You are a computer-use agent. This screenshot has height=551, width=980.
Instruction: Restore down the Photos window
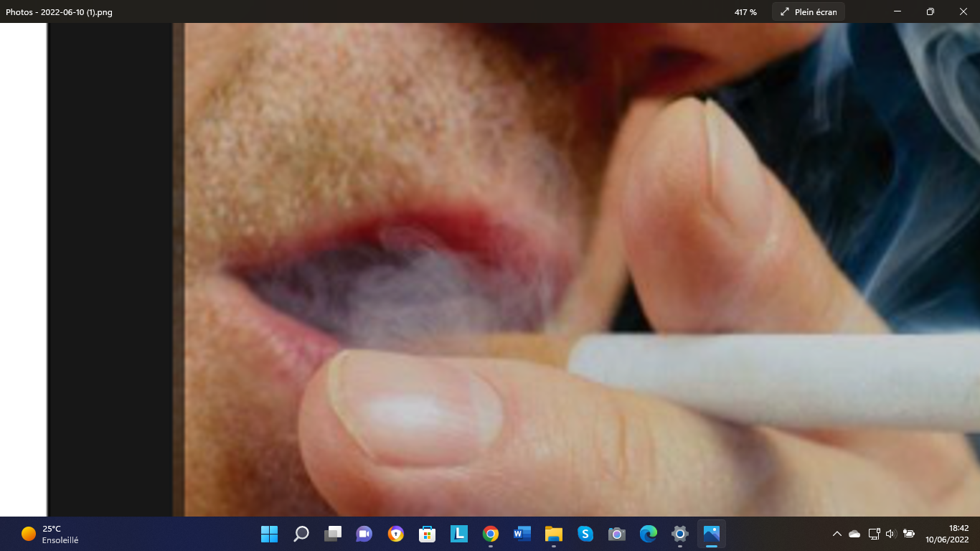pos(930,11)
